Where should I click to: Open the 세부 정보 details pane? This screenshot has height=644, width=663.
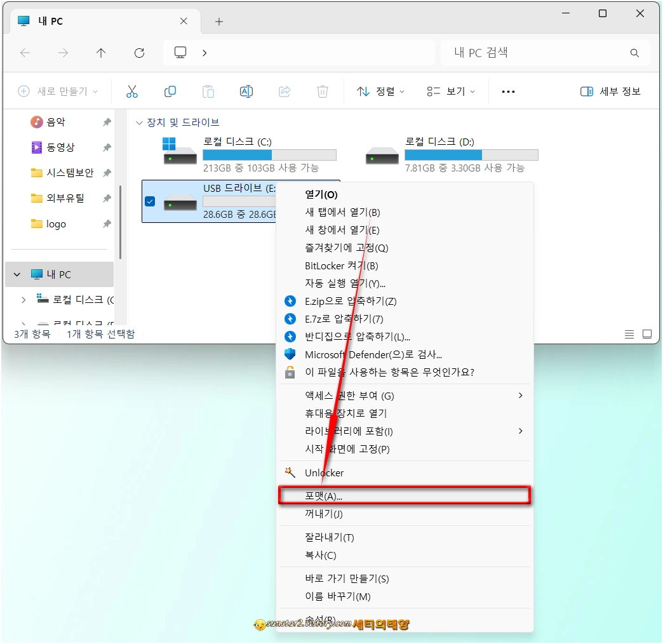click(x=610, y=91)
